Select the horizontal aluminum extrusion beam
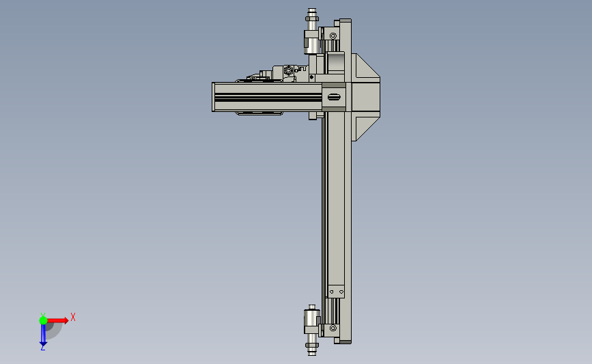Screen dimensions: 592x364 (x=267, y=97)
